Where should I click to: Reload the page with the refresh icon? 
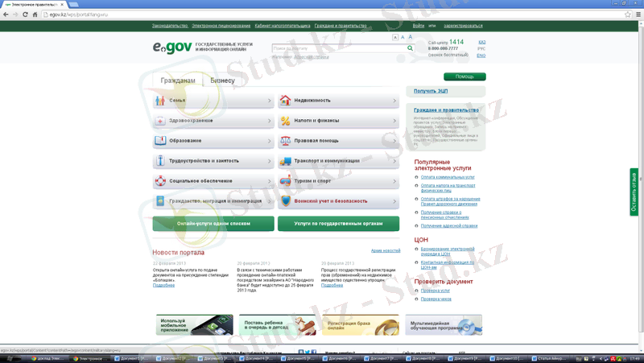(x=25, y=14)
